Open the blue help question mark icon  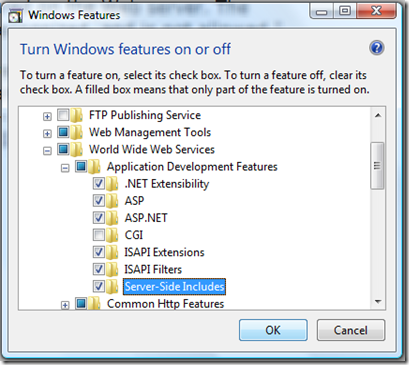(377, 48)
